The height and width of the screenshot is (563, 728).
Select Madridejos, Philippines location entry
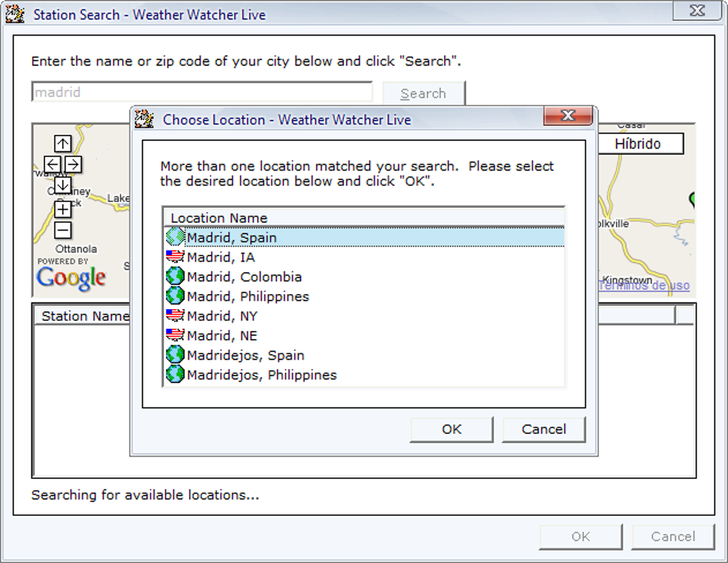tap(365, 375)
